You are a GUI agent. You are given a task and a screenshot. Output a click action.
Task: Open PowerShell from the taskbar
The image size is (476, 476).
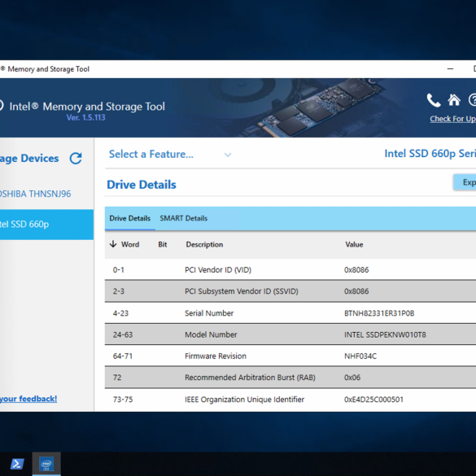[17, 464]
